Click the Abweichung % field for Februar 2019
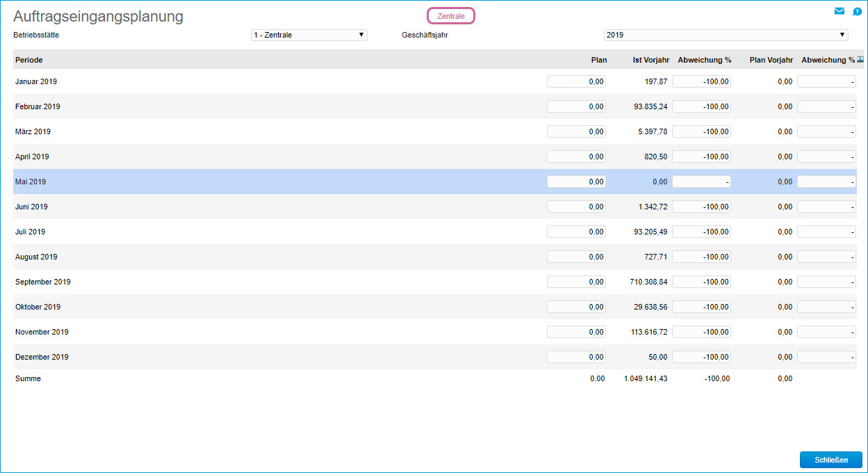This screenshot has width=868, height=473. point(701,106)
